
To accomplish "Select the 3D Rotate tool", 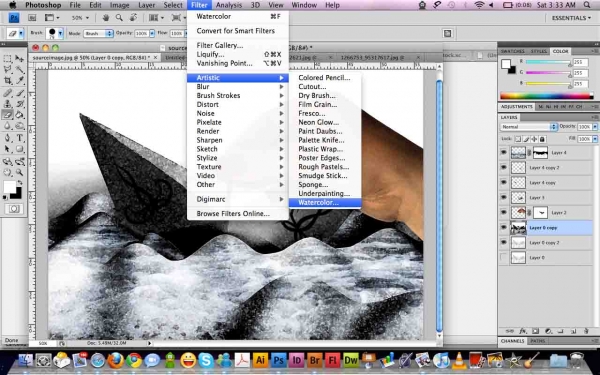I will click(7, 161).
